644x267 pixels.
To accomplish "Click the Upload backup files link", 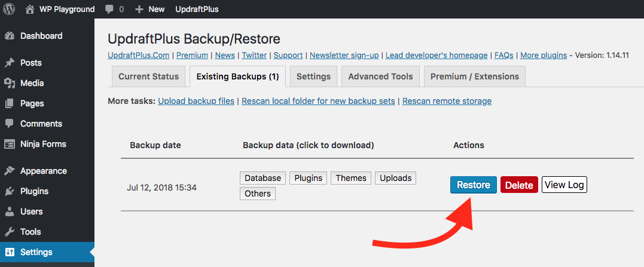I will pyautogui.click(x=196, y=101).
